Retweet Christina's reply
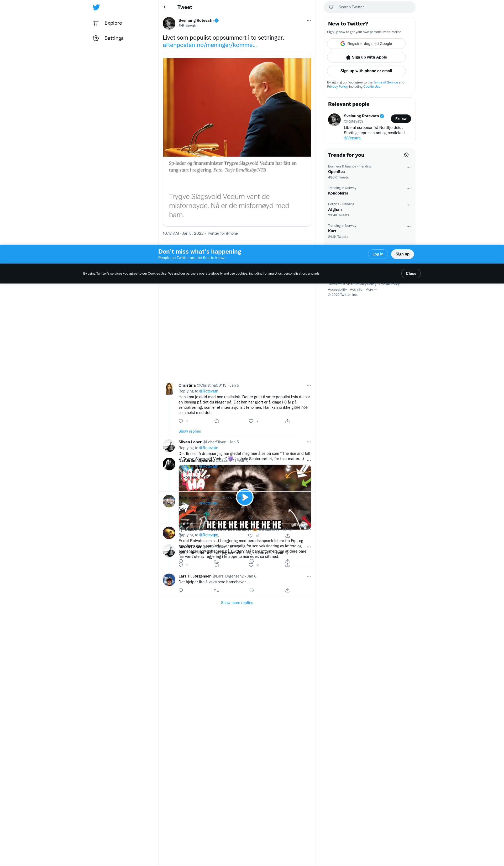This screenshot has width=504, height=866. (217, 421)
